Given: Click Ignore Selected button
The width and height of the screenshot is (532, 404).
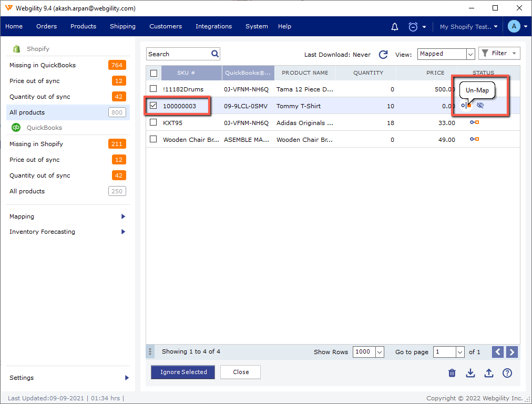Looking at the screenshot, I should pos(183,372).
